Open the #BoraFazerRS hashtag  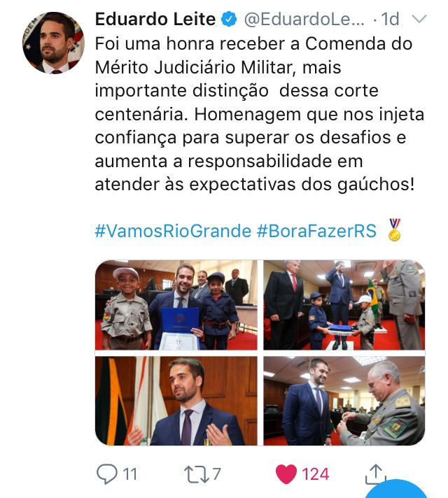pos(316,231)
